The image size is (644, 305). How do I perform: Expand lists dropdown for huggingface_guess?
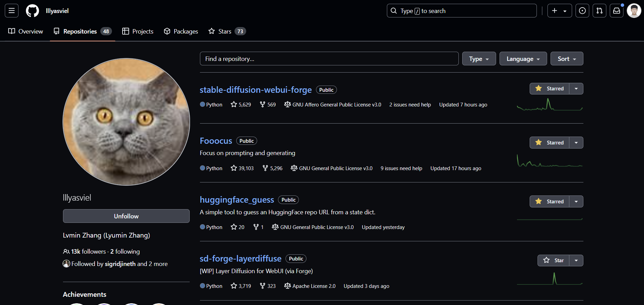click(x=576, y=201)
